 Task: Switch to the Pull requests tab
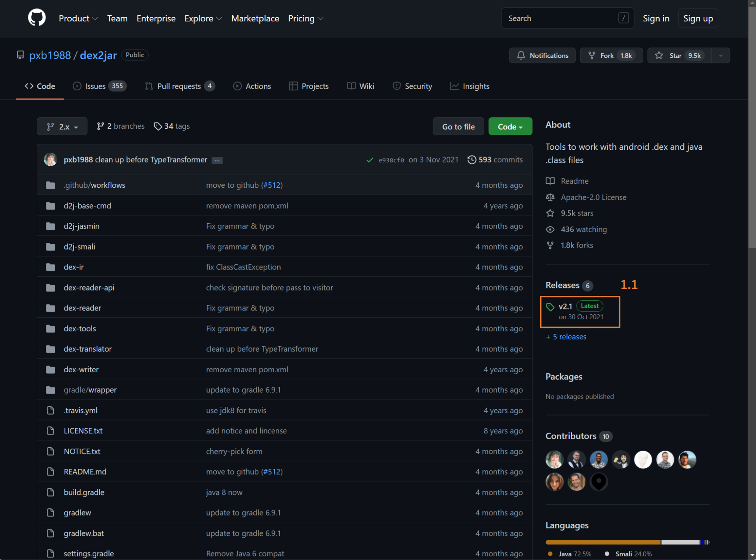(x=179, y=86)
